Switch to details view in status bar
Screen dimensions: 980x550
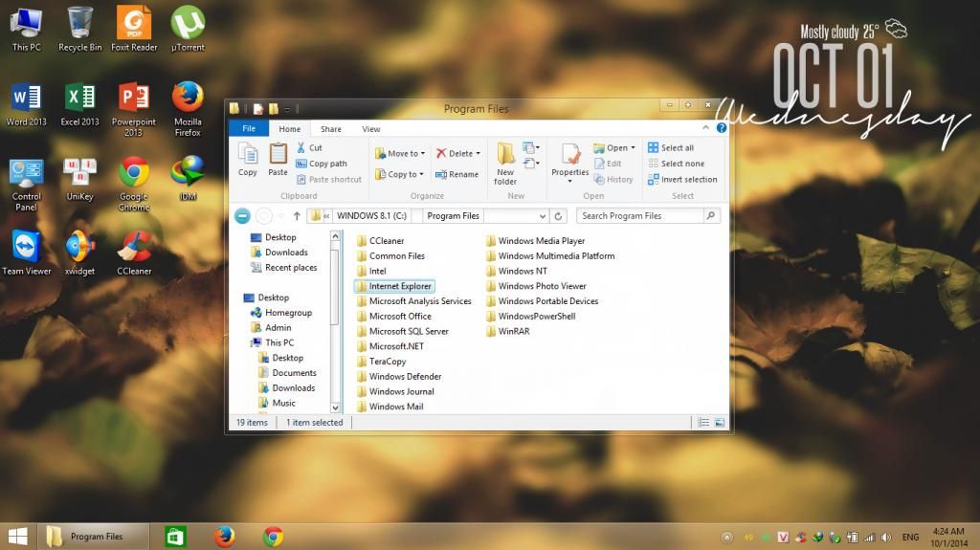point(703,423)
